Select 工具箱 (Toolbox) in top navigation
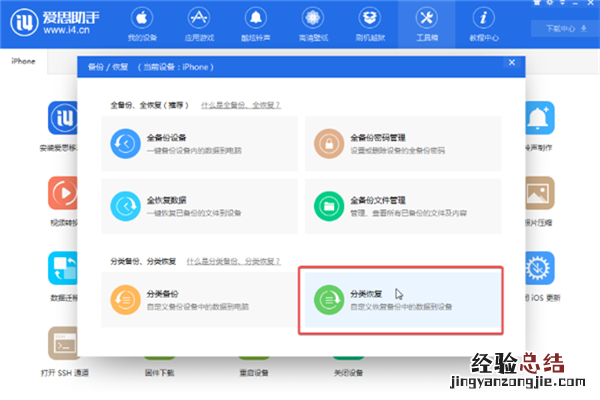Image resolution: width=600 pixels, height=400 pixels. point(427,25)
